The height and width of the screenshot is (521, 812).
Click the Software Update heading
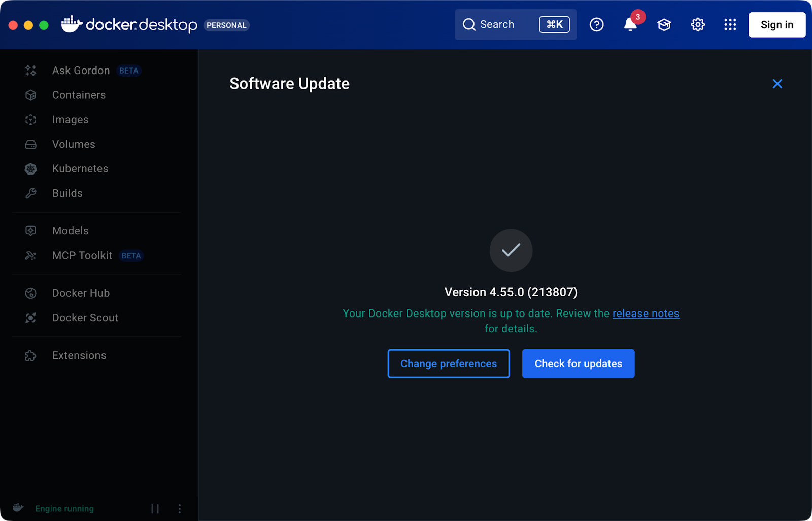tap(289, 84)
